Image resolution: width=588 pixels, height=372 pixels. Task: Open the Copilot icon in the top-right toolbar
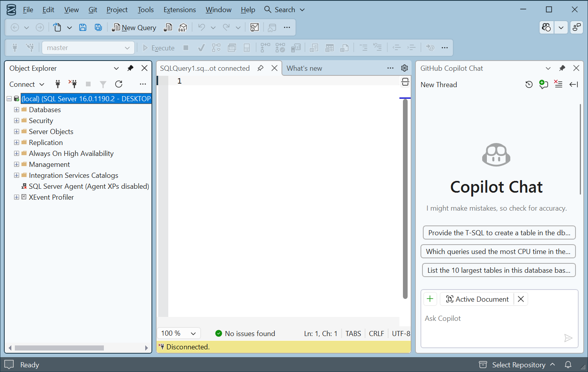click(547, 27)
